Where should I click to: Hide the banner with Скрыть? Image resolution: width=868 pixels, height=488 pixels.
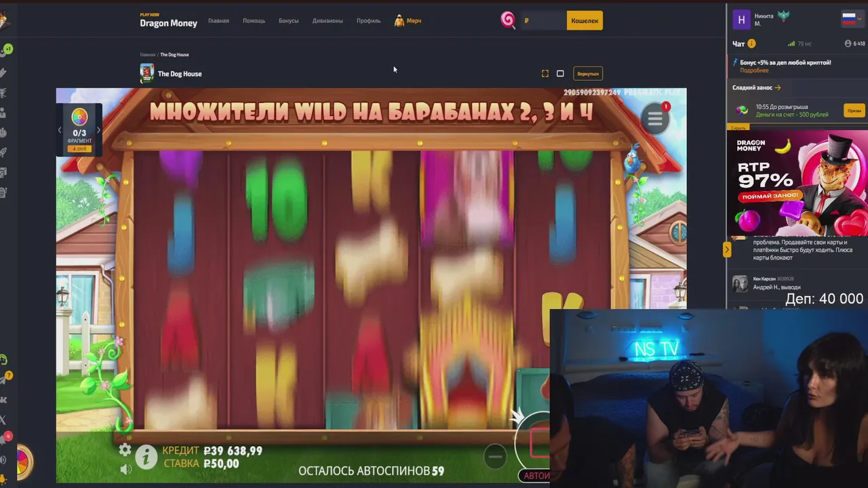738,127
